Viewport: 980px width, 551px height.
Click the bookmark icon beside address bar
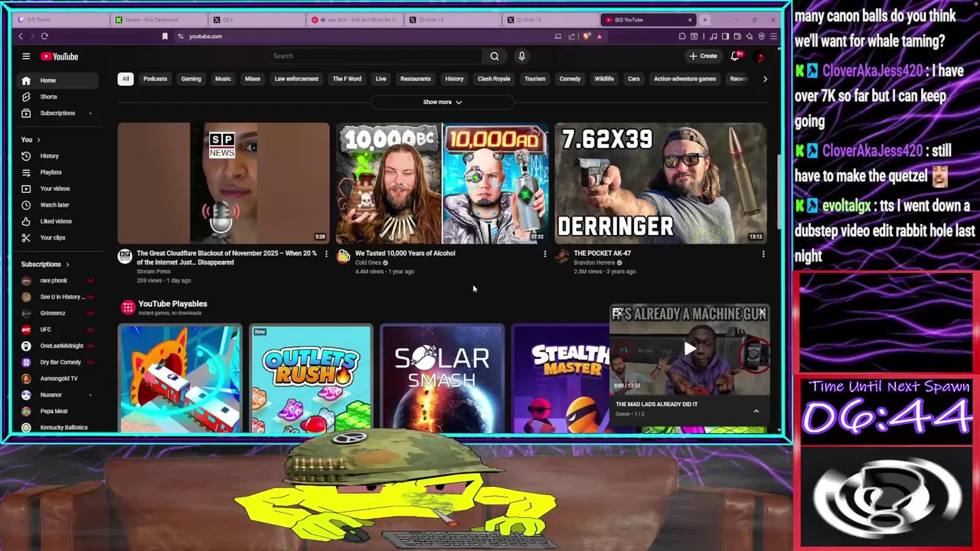pyautogui.click(x=165, y=36)
